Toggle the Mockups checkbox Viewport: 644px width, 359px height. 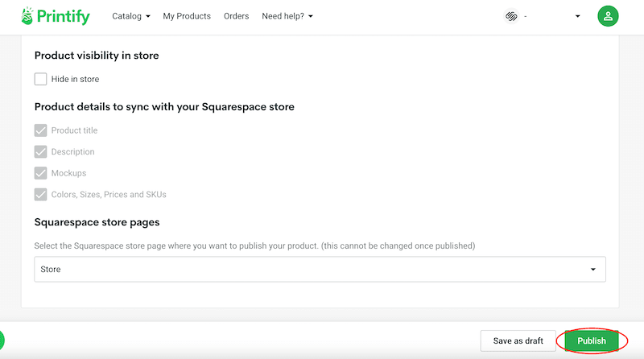click(x=41, y=173)
